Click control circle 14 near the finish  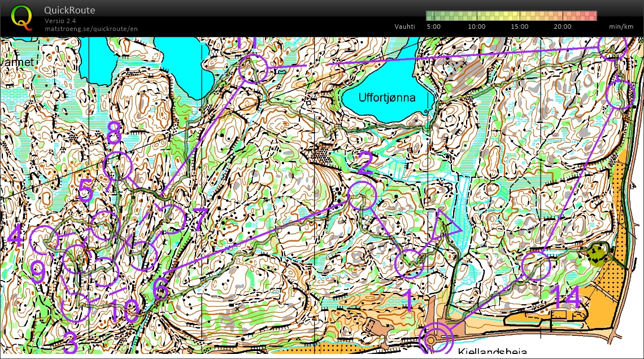[x=536, y=266]
